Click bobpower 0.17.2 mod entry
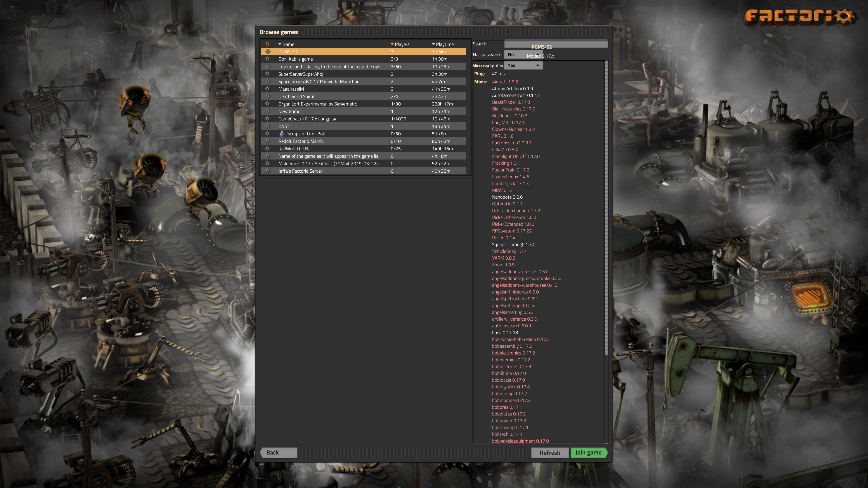 click(x=509, y=420)
